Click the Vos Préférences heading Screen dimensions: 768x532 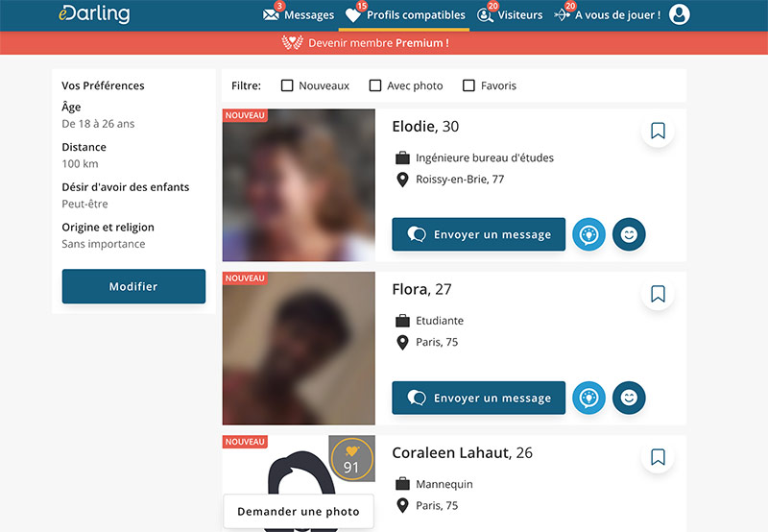(103, 85)
